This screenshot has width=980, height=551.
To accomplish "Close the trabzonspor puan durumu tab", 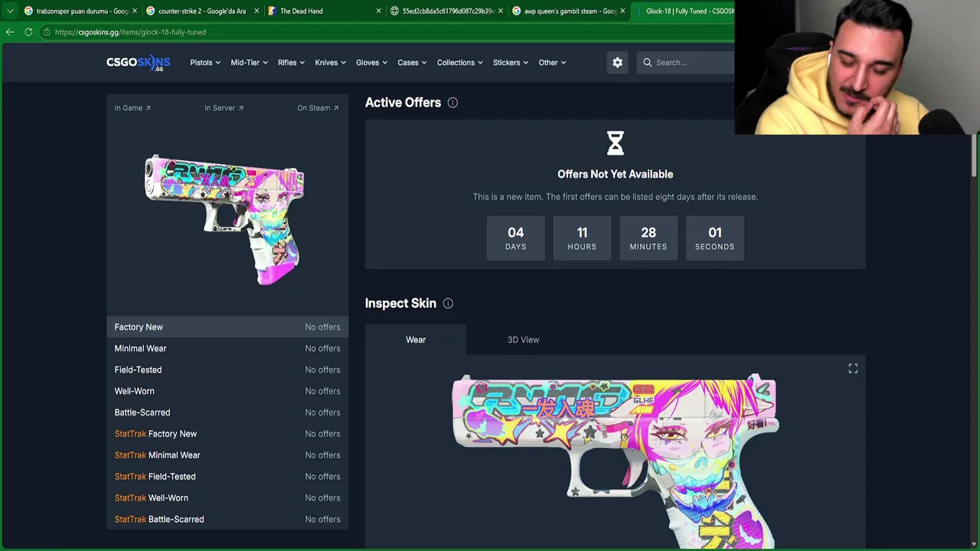I will click(x=135, y=11).
